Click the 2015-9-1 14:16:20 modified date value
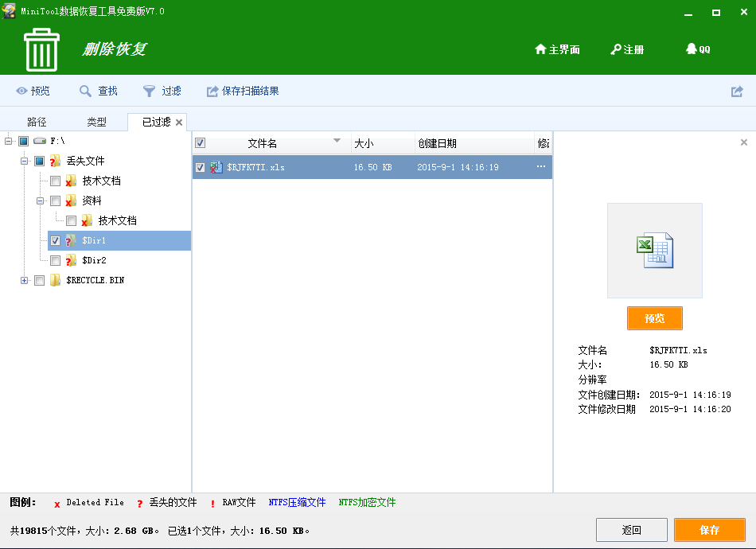The image size is (756, 549). click(690, 409)
